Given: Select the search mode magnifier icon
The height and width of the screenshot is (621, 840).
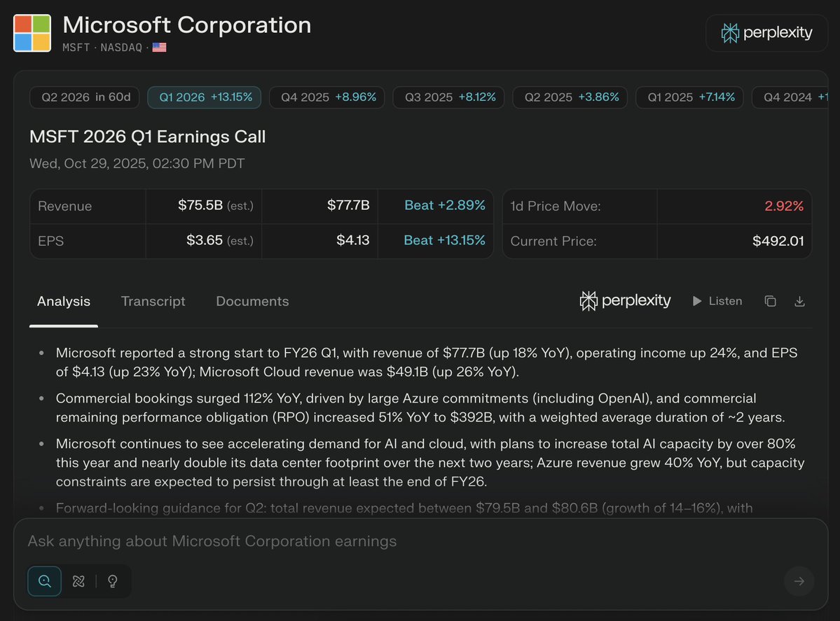Looking at the screenshot, I should click(45, 581).
